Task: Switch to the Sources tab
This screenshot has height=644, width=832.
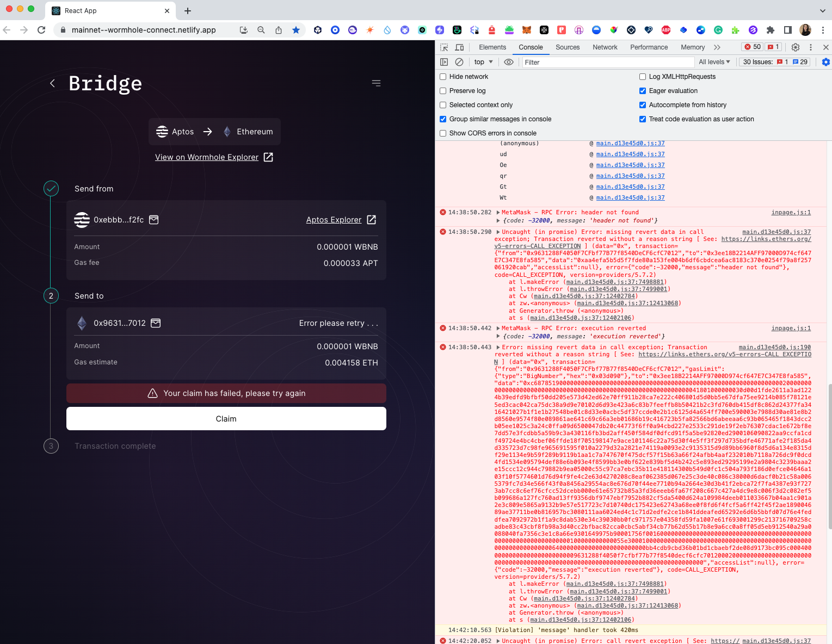Action: point(568,47)
